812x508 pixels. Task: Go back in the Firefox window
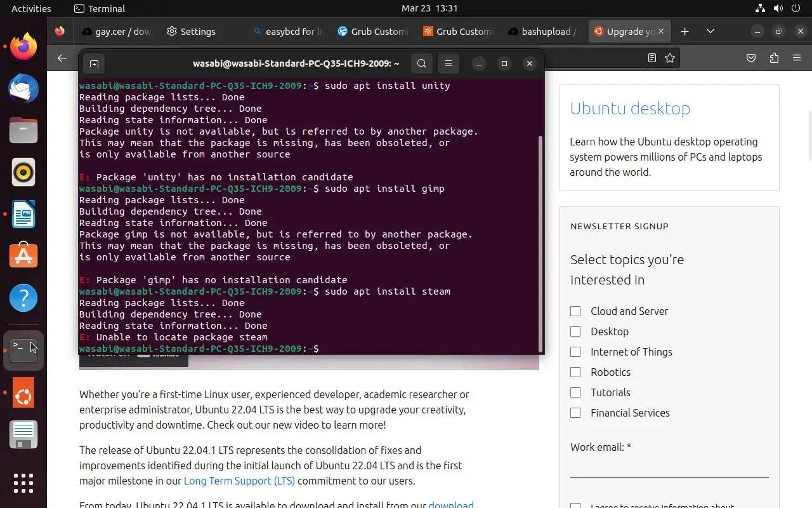point(62,58)
